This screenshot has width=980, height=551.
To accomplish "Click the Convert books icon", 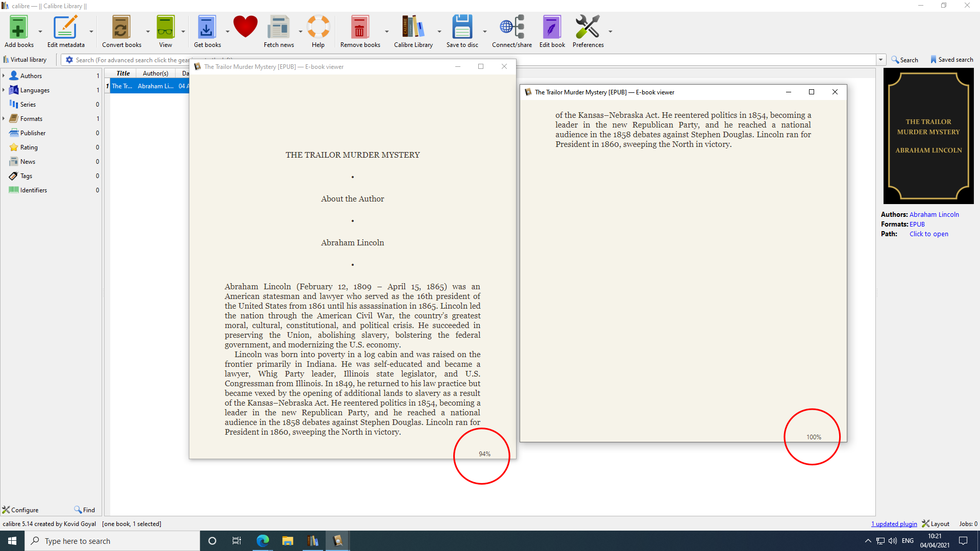I will (121, 28).
